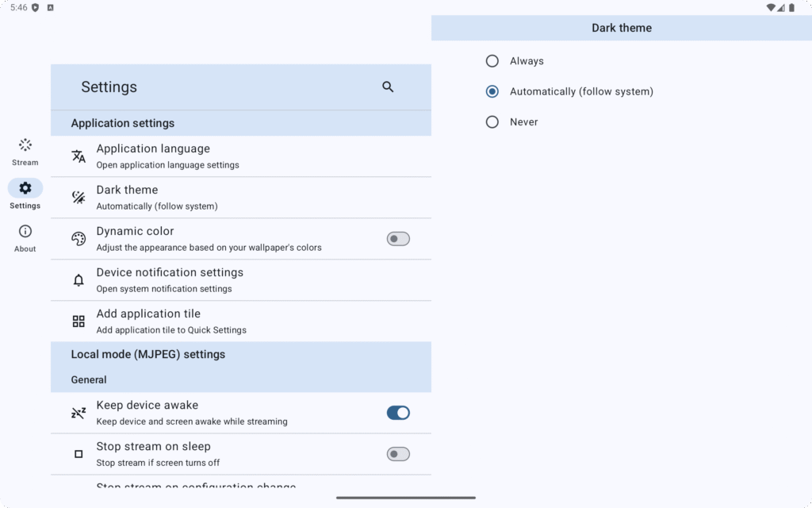Click the Add application tile grid icon
Viewport: 812px width, 508px height.
79,321
